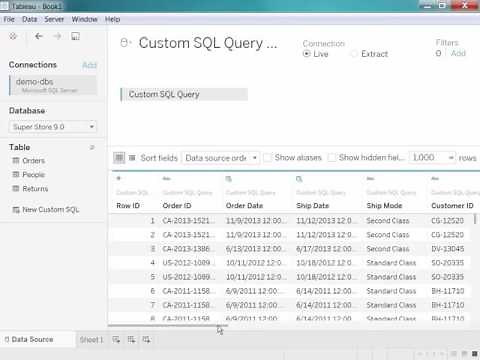Click the new worksheet icon at bottom
This screenshot has height=360, width=480.
(116, 340)
